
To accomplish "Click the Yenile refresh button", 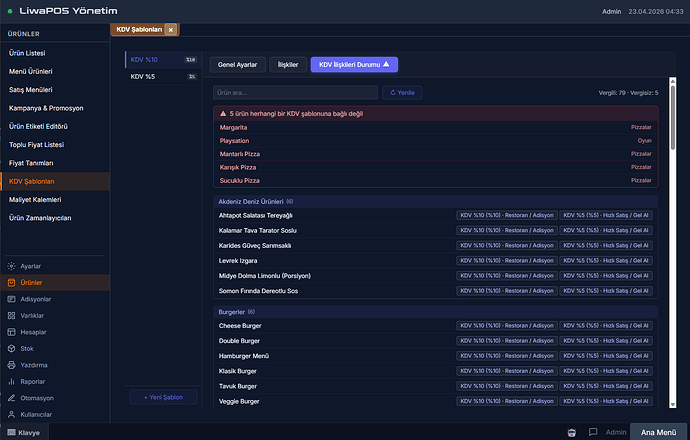I will [x=402, y=92].
